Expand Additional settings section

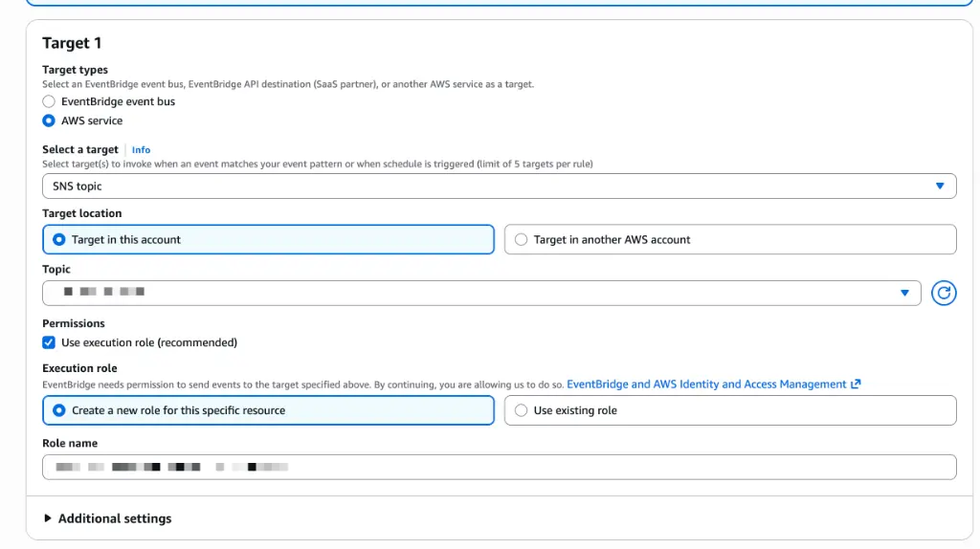click(107, 518)
